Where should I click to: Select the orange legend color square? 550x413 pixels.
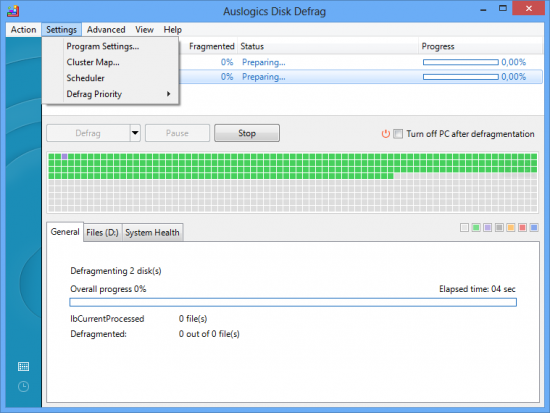511,228
